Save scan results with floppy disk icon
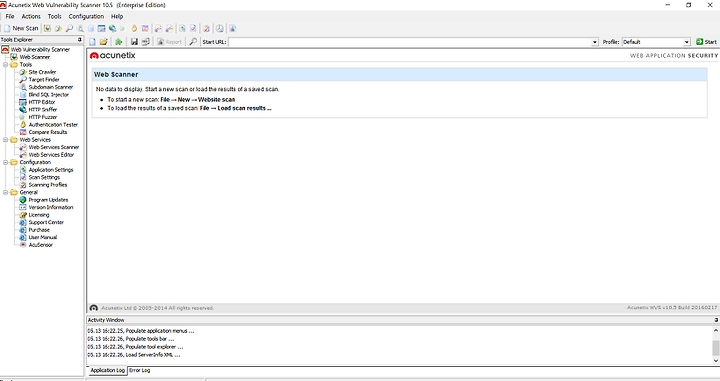720x381 pixels. tap(134, 42)
